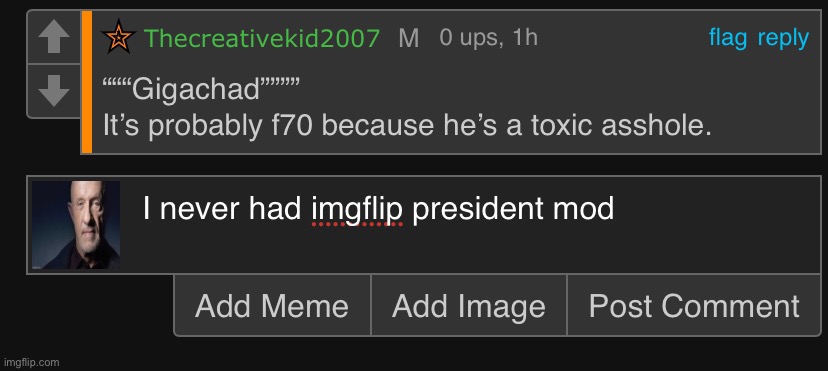Viewport: 828px width, 371px height.
Task: Click the bald man avatar thumbnail
Action: coord(76,225)
